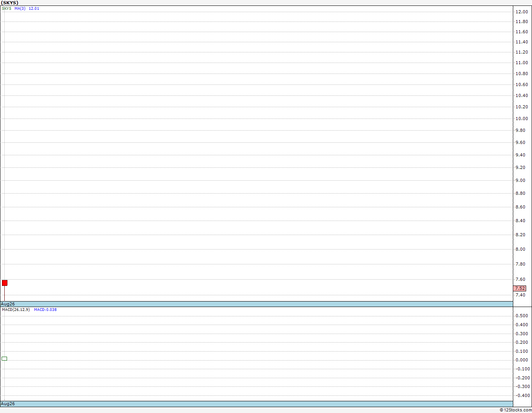Screen dimensions: 532x413
Task: Click the blue date bar under price chart
Action: click(257, 304)
